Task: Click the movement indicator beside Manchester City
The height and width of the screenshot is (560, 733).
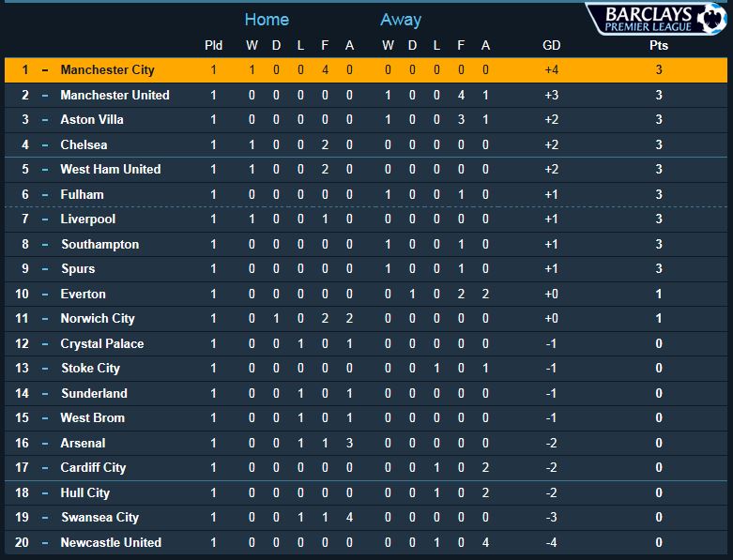Action: (x=44, y=70)
